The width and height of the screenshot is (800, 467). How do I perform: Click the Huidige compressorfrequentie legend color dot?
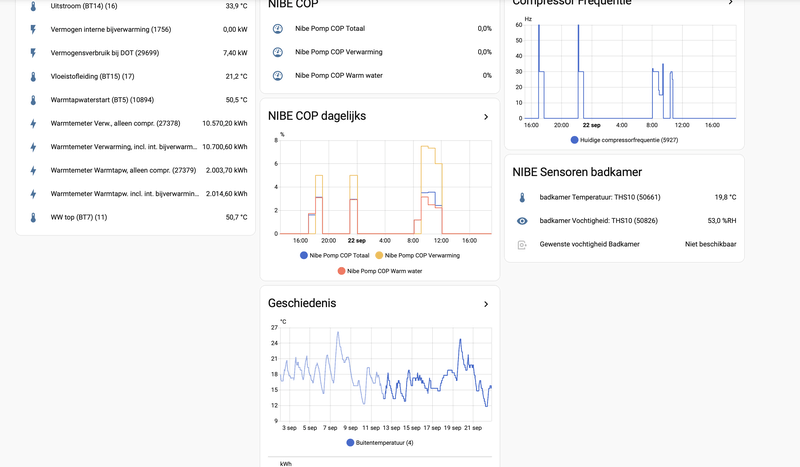[575, 140]
